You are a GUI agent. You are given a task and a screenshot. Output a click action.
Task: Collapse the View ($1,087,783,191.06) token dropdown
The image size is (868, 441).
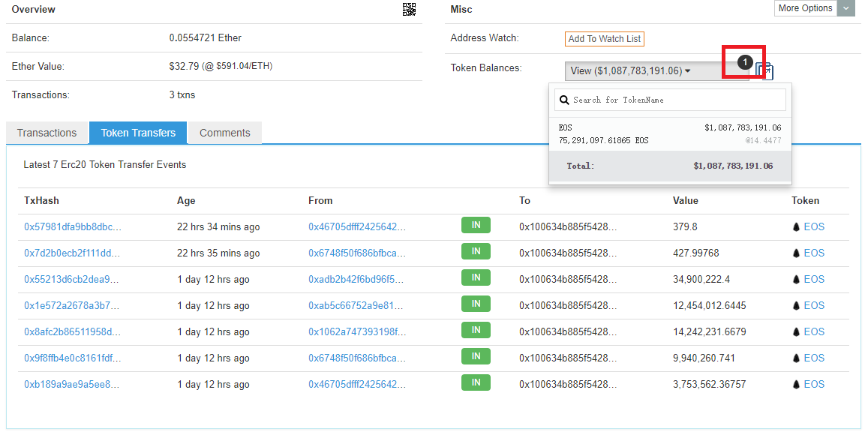656,70
